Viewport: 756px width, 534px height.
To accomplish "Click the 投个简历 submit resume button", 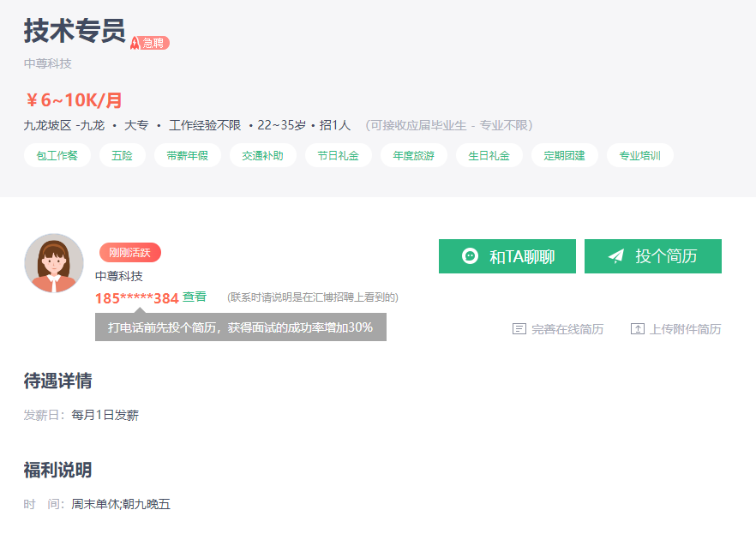I will [x=653, y=256].
